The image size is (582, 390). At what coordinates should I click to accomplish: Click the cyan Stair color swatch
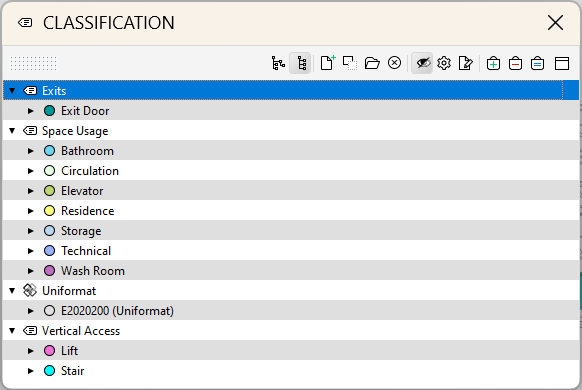pyautogui.click(x=49, y=371)
